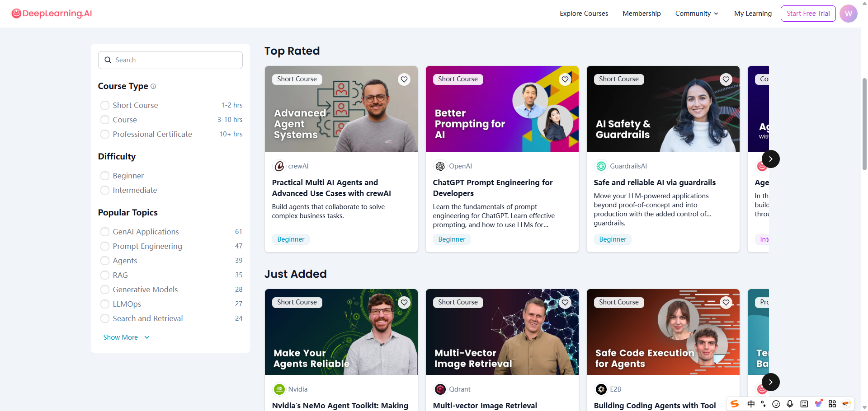Open Nvidia's NeMo Agent Toolkit course title
Image resolution: width=868 pixels, height=411 pixels.
click(340, 406)
